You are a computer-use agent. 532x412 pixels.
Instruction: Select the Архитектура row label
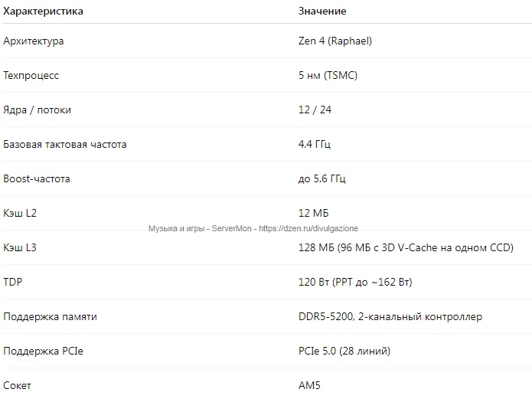(44, 41)
